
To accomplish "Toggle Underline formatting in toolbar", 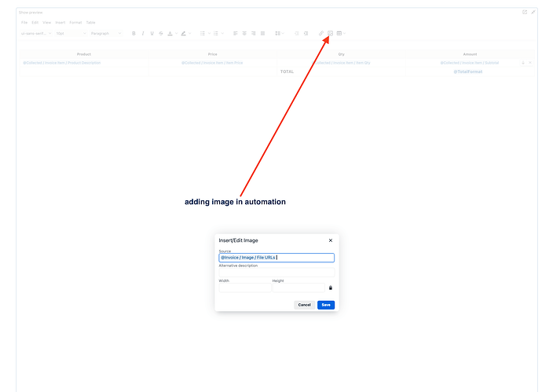I will (x=152, y=33).
